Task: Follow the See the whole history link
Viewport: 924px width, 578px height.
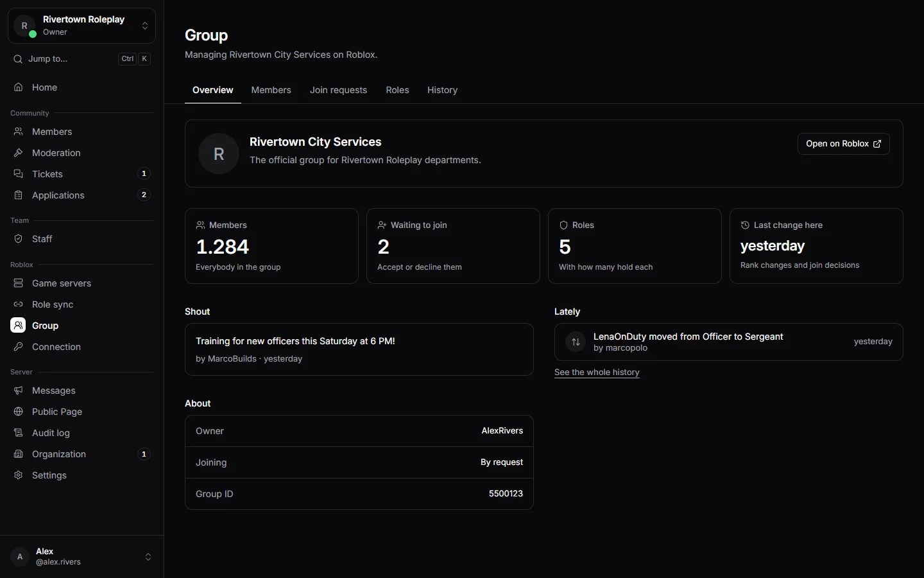Action: [597, 372]
